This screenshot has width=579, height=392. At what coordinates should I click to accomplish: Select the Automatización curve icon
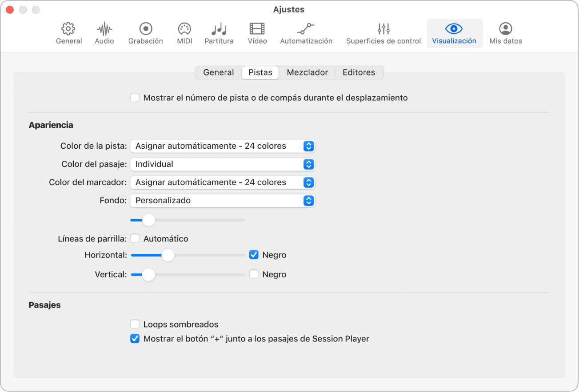(306, 29)
